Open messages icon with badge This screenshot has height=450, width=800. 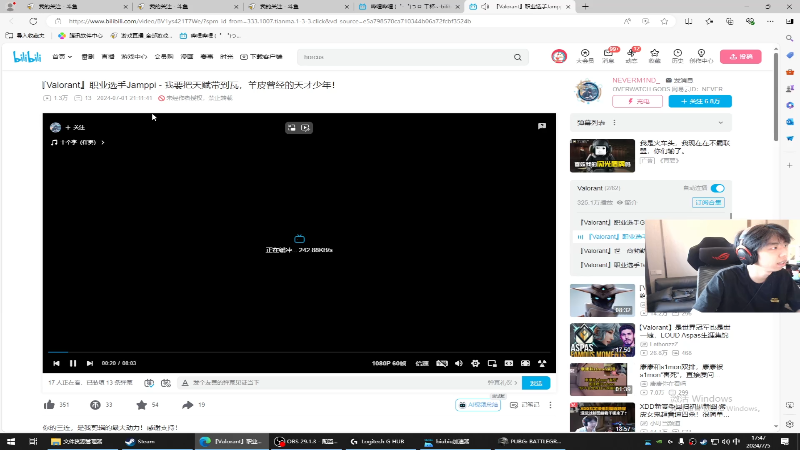pos(608,56)
